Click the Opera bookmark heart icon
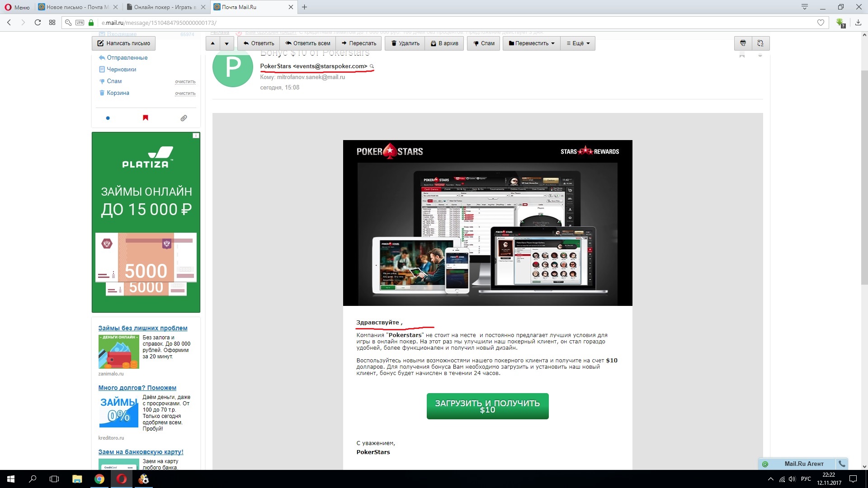Viewport: 868px width, 488px height. click(821, 23)
